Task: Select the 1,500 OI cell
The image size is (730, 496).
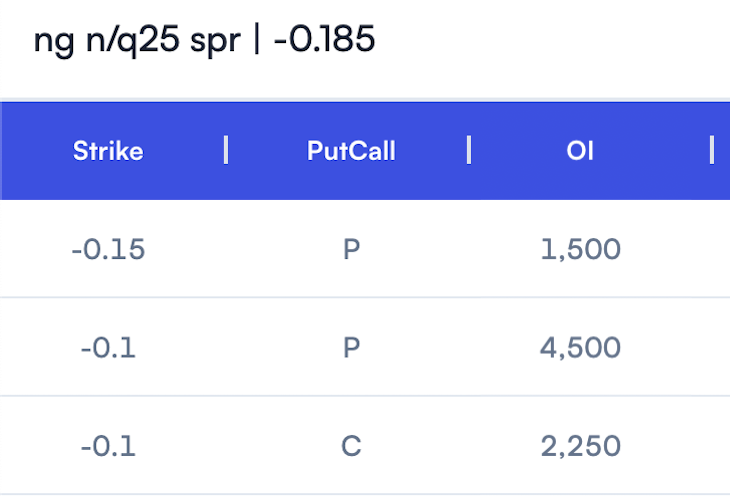Action: [x=581, y=249]
